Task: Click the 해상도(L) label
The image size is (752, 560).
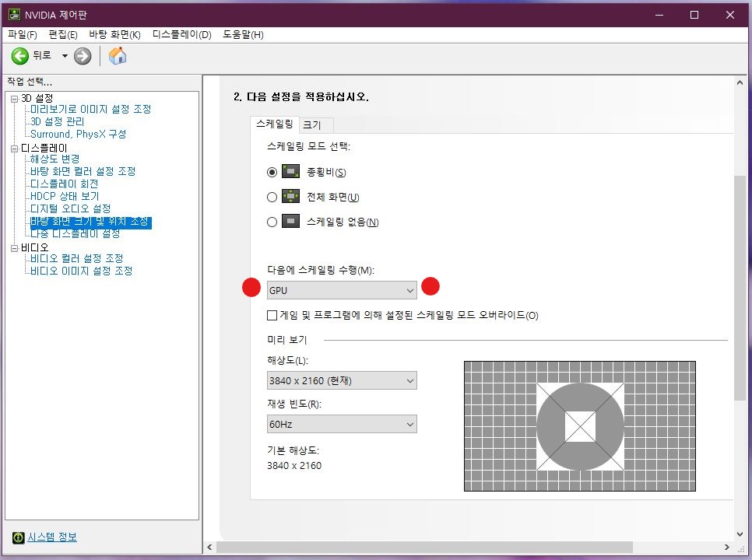Action: click(x=287, y=360)
